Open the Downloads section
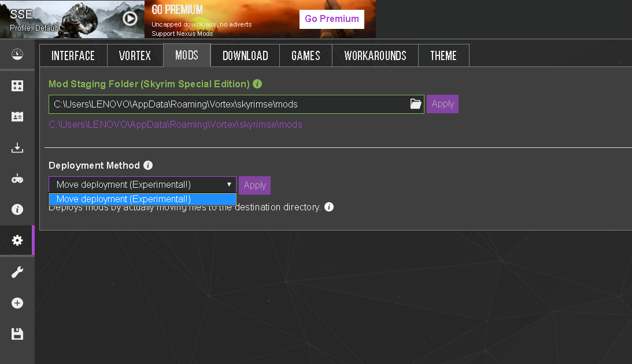 click(17, 147)
